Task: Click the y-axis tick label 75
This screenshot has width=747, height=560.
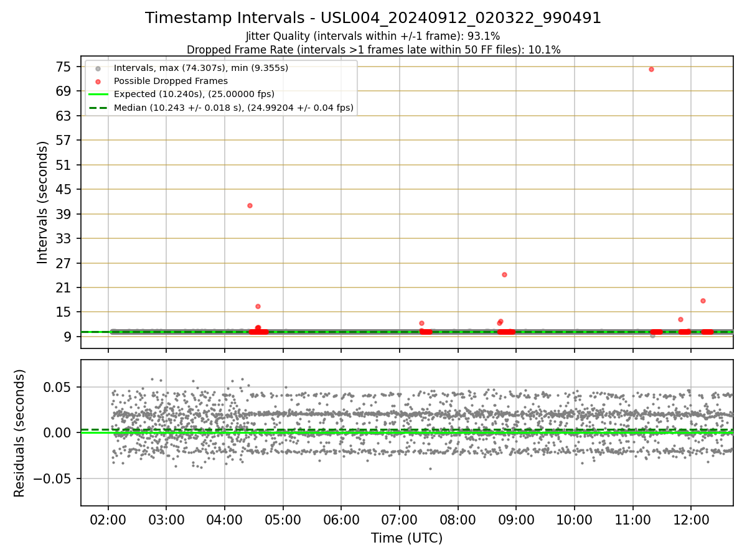Action: coord(64,67)
